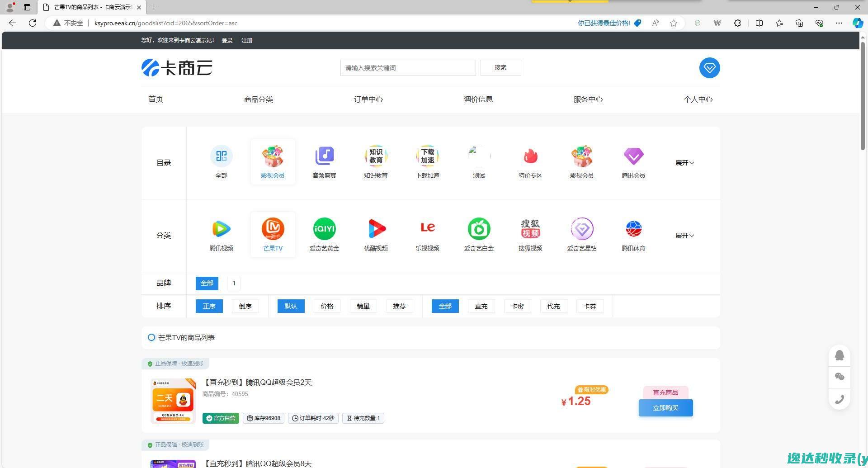868x468 pixels.
Task: Select brand filter 全部
Action: pos(207,284)
